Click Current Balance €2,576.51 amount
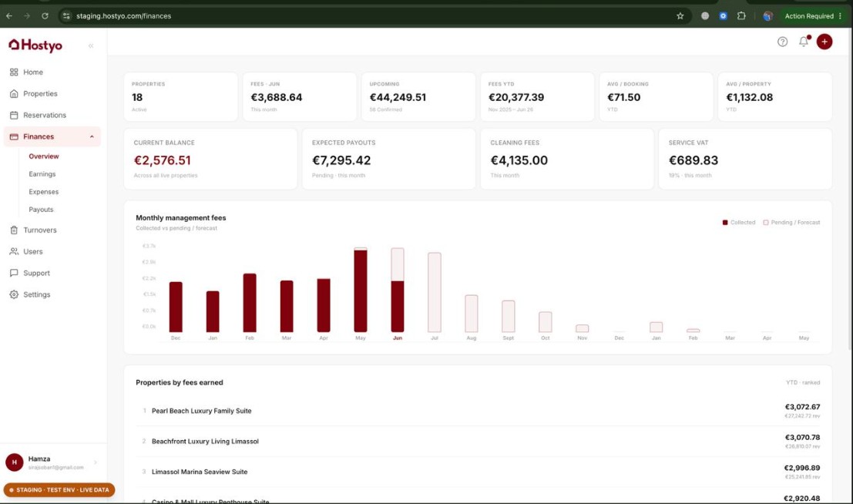The image size is (853, 504). (x=162, y=160)
